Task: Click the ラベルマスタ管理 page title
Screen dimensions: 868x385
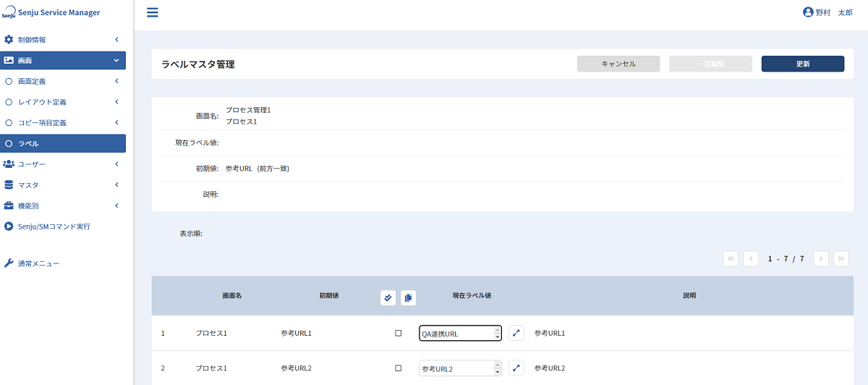Action: click(197, 64)
